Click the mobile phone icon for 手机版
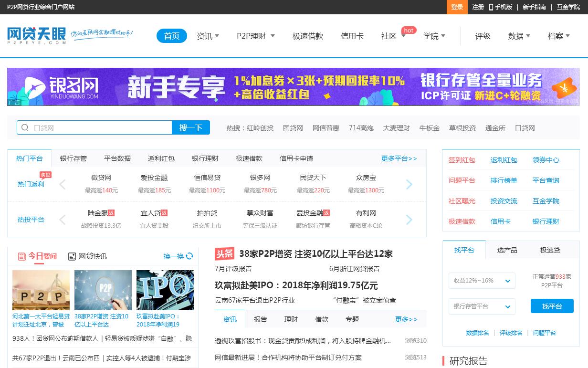Screen dimensions: 588x368 tap(491, 7)
